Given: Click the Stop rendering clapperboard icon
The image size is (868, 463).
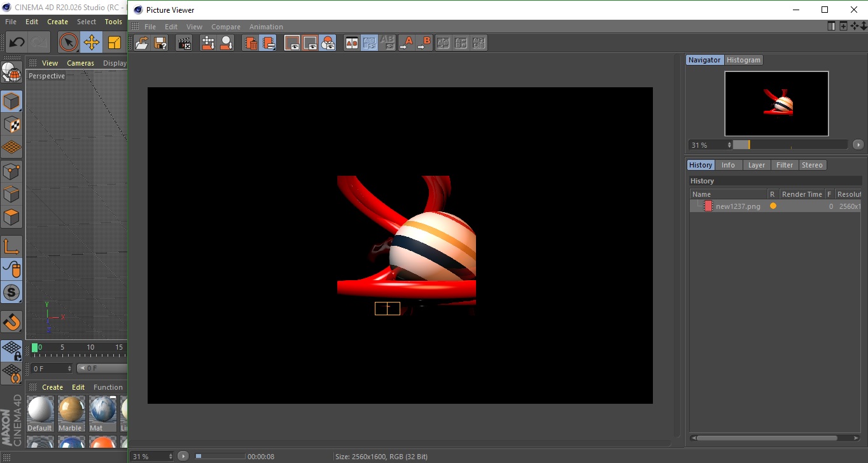Looking at the screenshot, I should click(x=184, y=43).
